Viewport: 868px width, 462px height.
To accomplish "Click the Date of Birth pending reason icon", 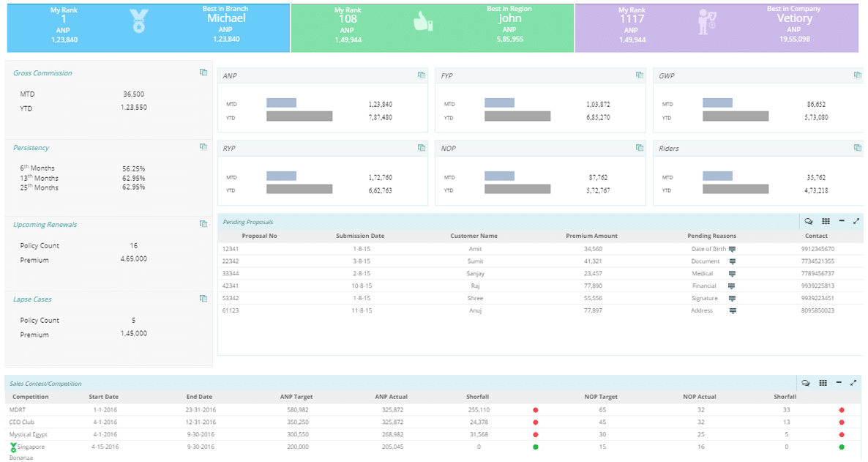I will pos(733,249).
